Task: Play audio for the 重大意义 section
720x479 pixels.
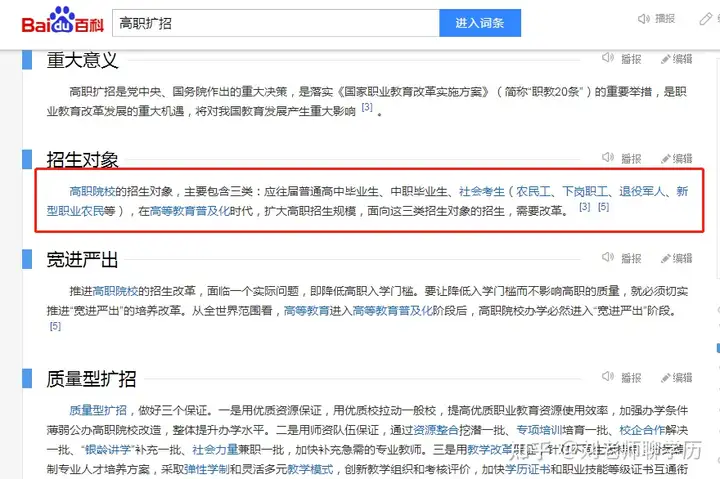Action: (622, 58)
